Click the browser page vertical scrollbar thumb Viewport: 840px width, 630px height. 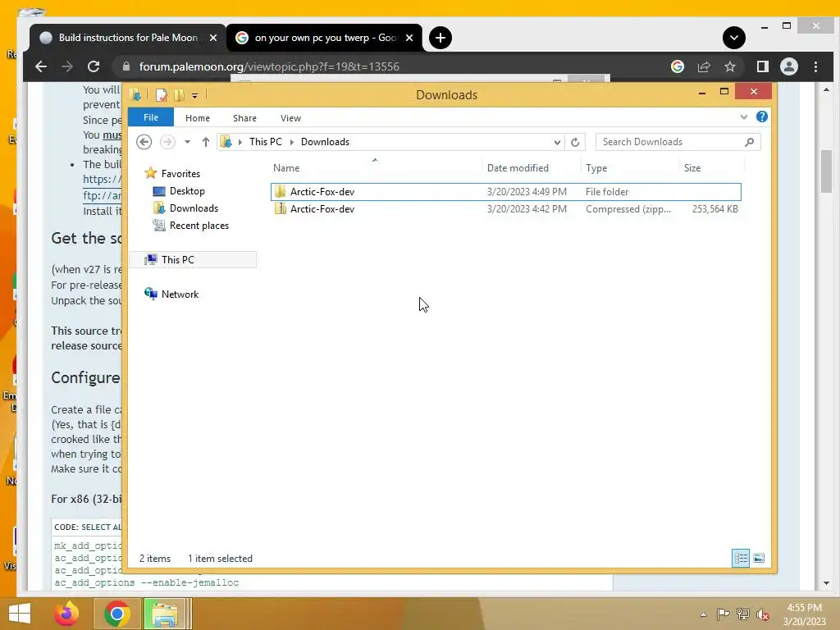point(826,171)
